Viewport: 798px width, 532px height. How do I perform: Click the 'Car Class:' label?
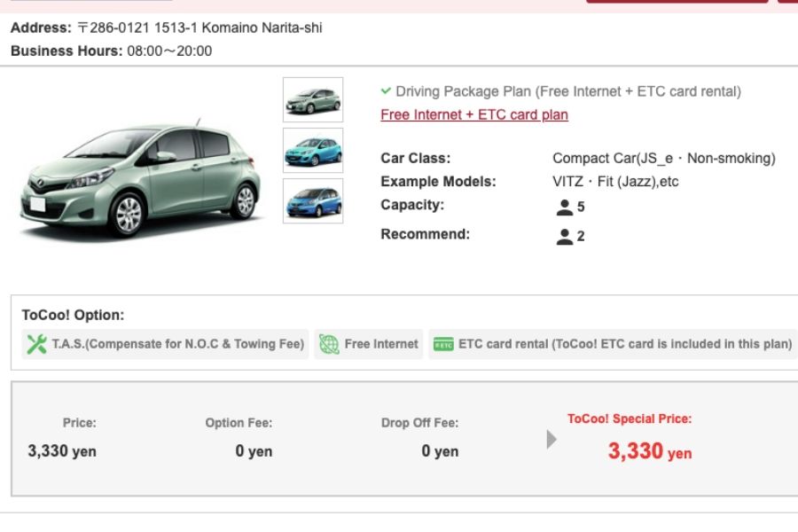tap(416, 159)
